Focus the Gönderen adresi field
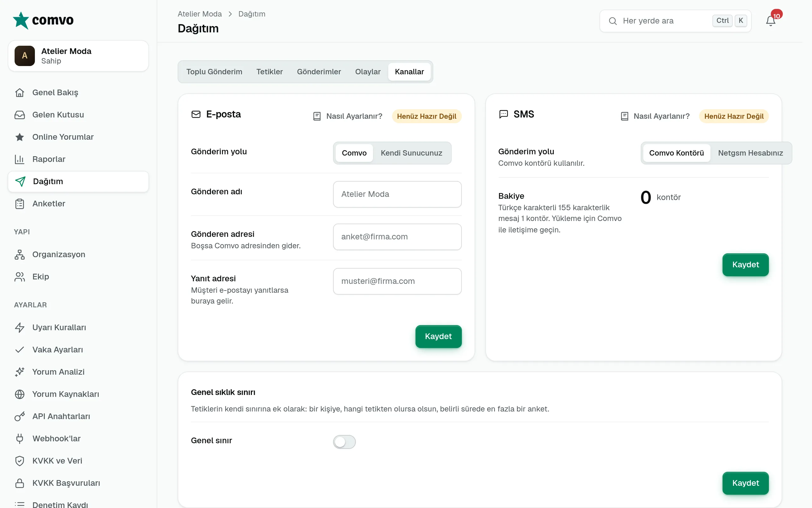 (x=397, y=237)
